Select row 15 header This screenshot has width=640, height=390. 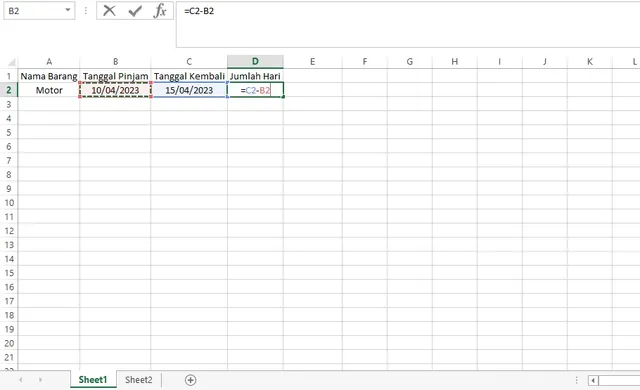coord(9,273)
